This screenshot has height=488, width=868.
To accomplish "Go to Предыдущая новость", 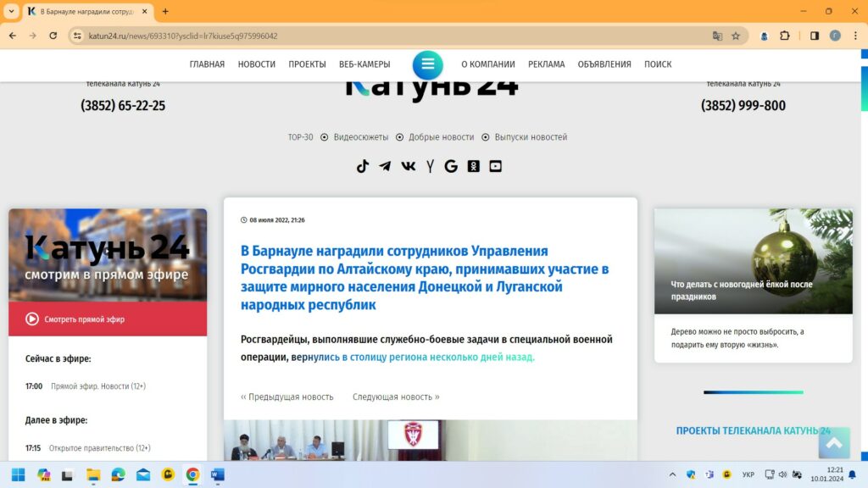I will 287,396.
